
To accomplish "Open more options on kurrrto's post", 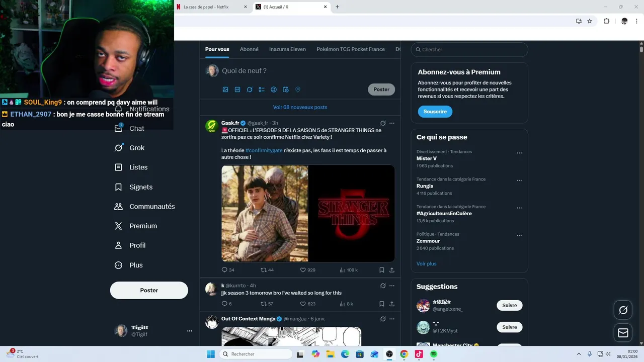I will 392,286.
